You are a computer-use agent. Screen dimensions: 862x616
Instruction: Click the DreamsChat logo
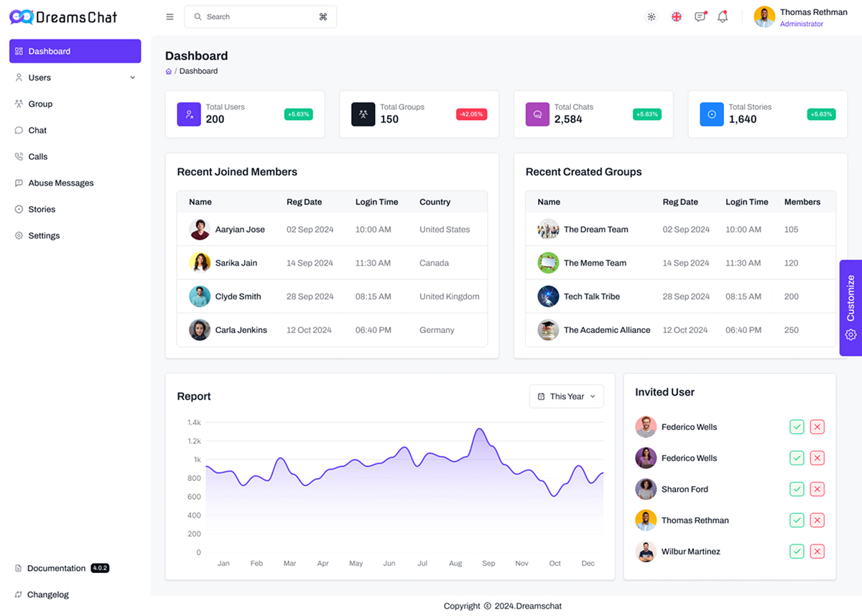pos(63,17)
